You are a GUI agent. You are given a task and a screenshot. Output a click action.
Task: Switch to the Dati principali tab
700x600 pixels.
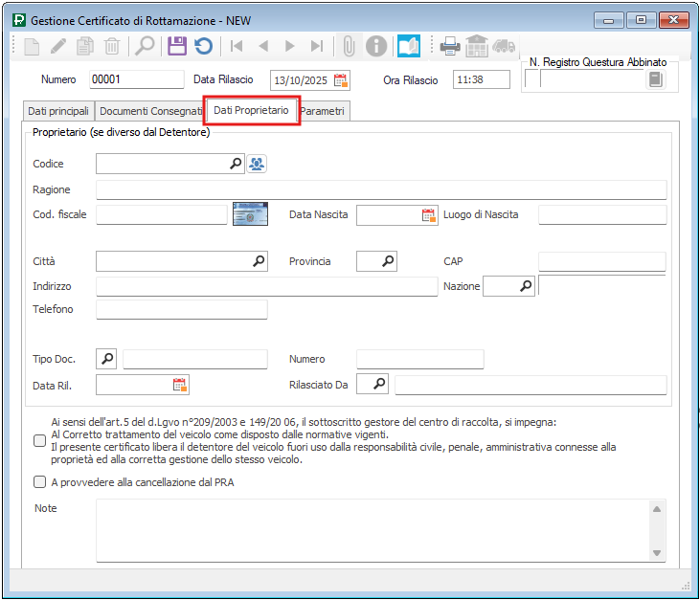(x=58, y=111)
